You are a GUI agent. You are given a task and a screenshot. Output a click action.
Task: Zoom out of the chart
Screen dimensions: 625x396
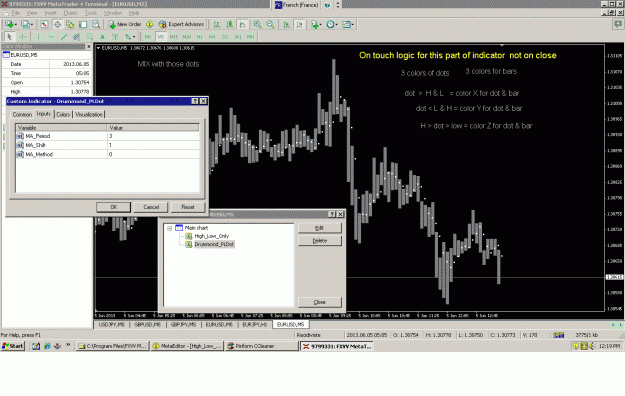point(270,24)
